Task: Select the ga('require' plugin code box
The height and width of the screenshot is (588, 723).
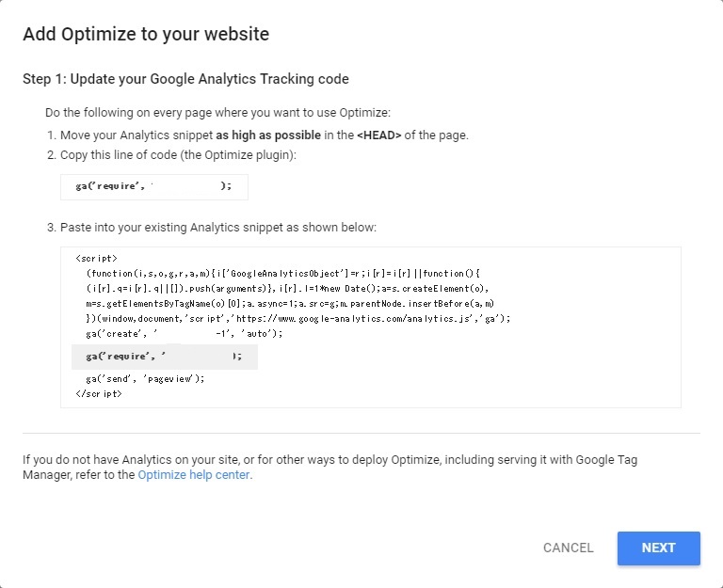Action: click(x=154, y=186)
